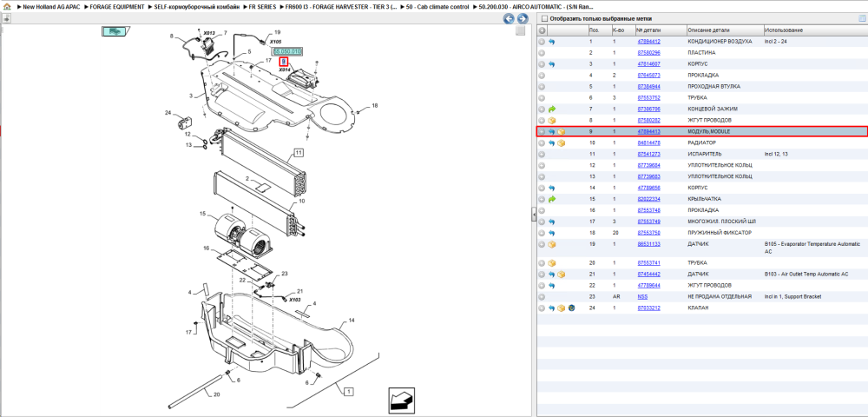The height and width of the screenshot is (417, 868).
Task: Select the 'Incl in 1, Support Bracket' text
Action: [793, 297]
